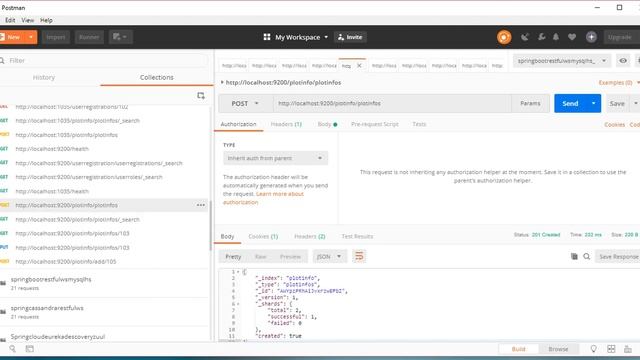The width and height of the screenshot is (640, 360).
Task: Switch to Browse mode
Action: pyautogui.click(x=558, y=349)
